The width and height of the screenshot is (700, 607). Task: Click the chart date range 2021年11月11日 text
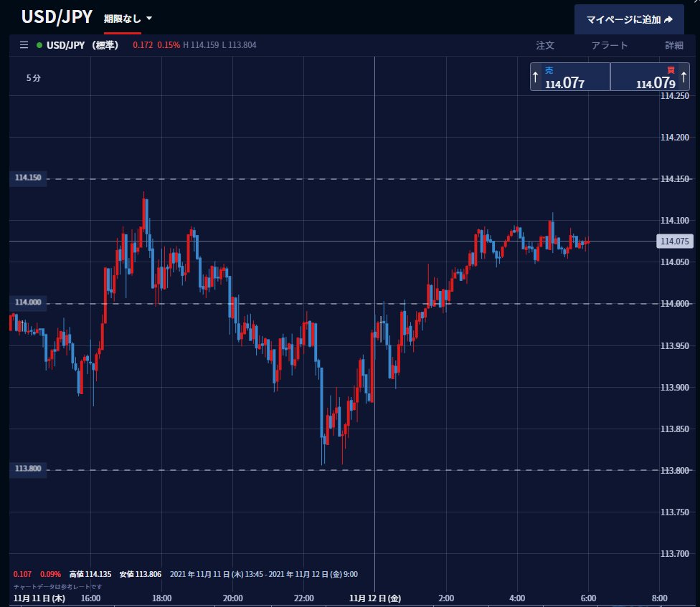264,574
